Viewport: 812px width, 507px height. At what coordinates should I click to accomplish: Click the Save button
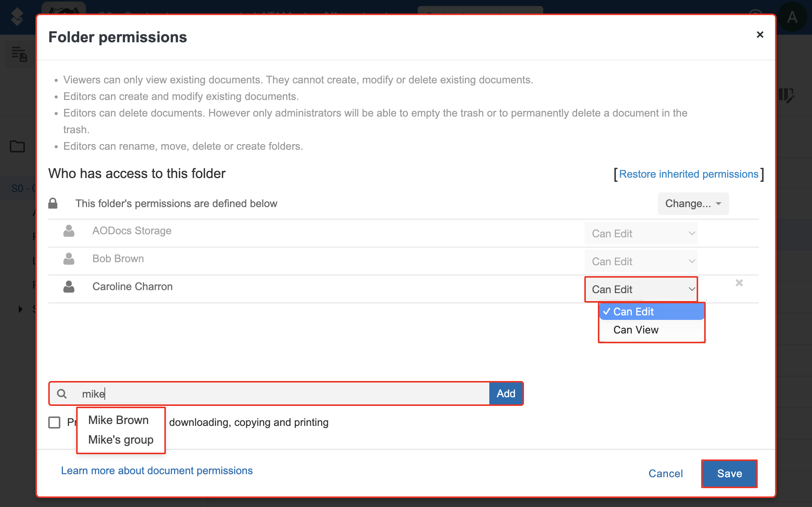tap(729, 473)
